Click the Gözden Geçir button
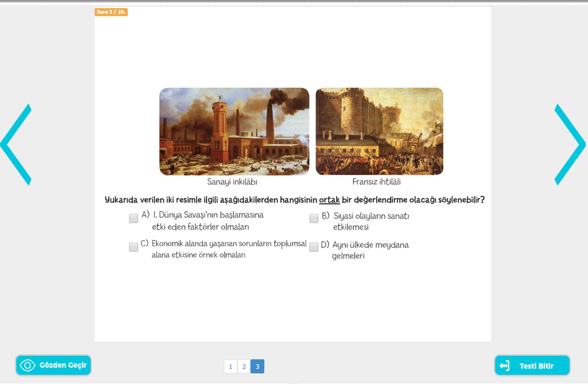Image resolution: width=588 pixels, height=384 pixels. point(53,365)
